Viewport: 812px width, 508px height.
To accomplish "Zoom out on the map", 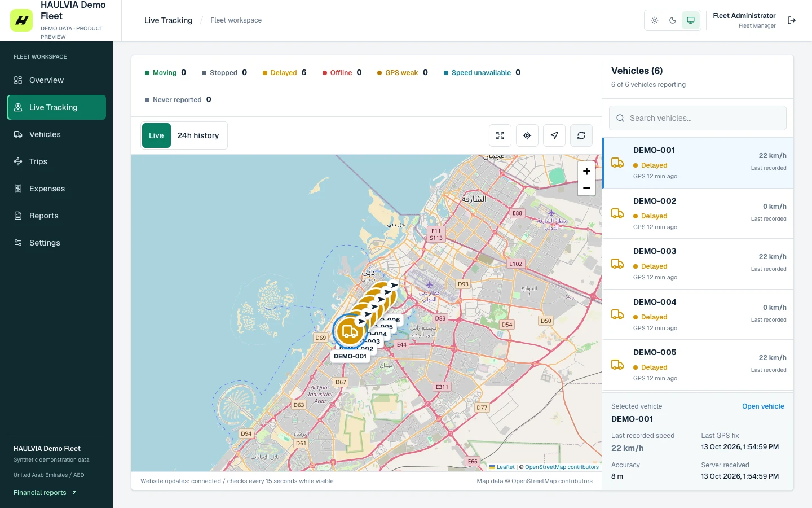I will coord(586,187).
